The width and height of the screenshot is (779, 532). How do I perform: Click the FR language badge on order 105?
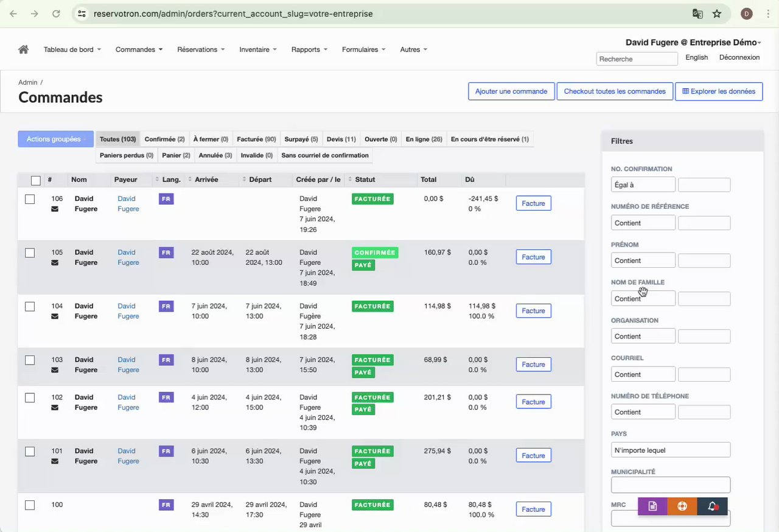[166, 253]
